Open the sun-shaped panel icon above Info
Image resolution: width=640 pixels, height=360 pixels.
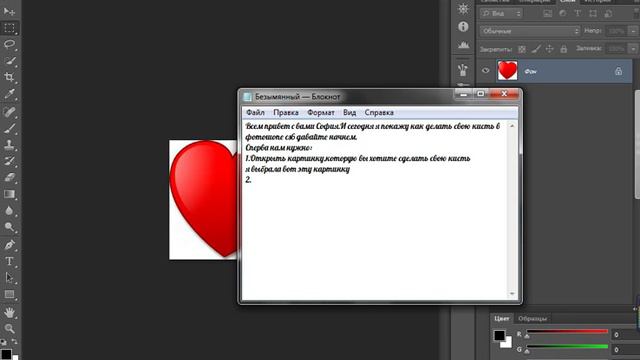pos(463,9)
